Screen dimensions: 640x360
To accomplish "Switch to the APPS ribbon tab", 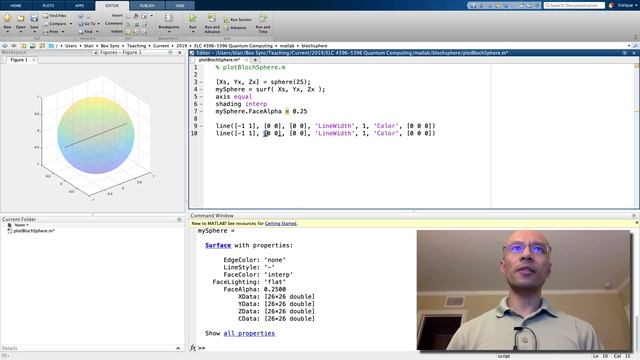I will click(x=80, y=6).
